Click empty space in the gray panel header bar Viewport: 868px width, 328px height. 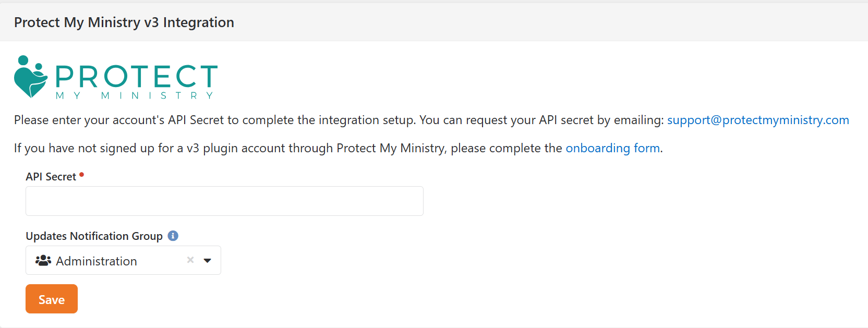[x=522, y=22]
